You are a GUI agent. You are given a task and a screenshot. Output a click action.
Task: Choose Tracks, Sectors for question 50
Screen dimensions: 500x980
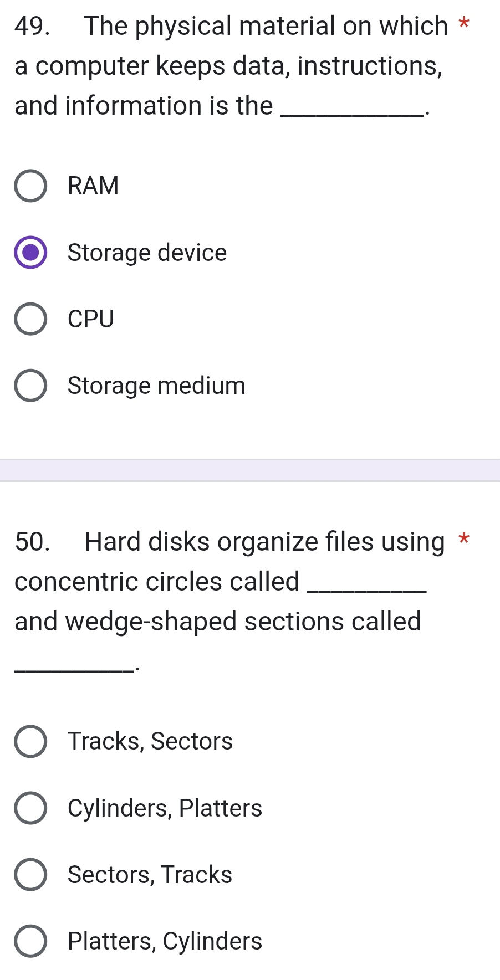pyautogui.click(x=32, y=741)
